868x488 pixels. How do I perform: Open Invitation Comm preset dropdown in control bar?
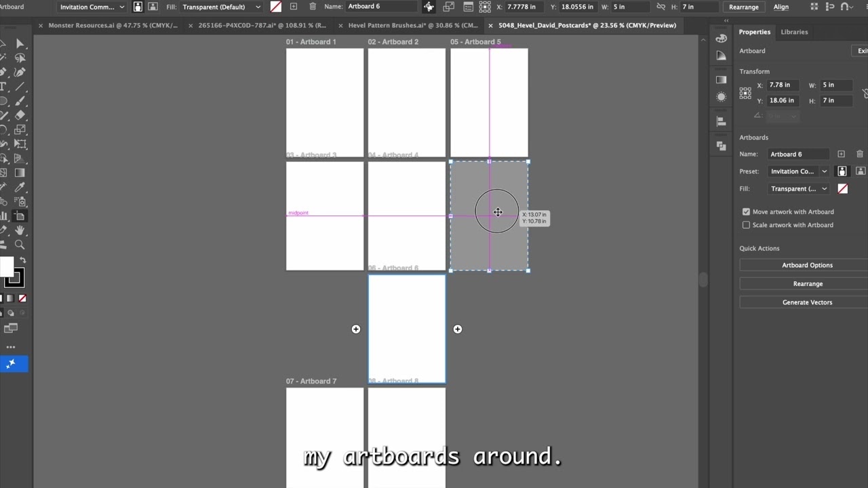[92, 7]
